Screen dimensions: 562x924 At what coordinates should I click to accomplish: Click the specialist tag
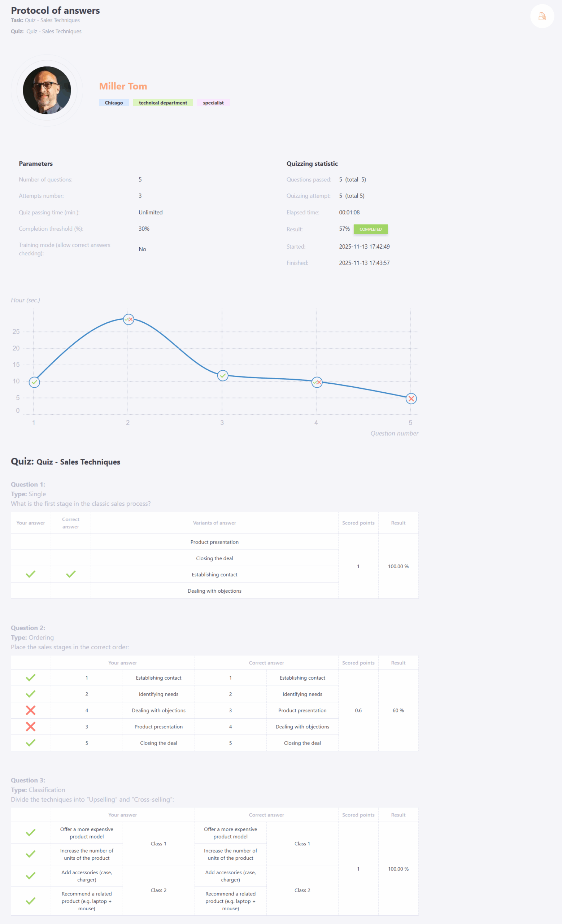pyautogui.click(x=213, y=103)
